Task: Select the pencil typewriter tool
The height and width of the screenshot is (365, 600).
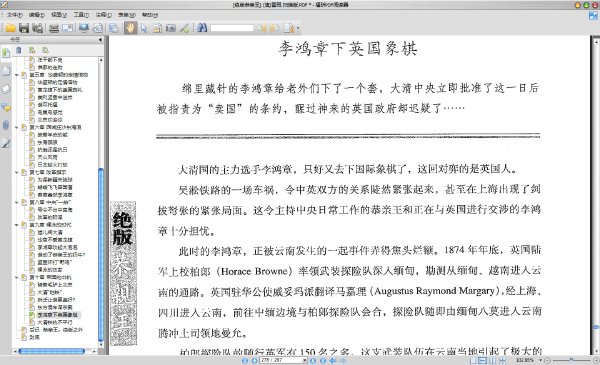Action: [x=184, y=28]
